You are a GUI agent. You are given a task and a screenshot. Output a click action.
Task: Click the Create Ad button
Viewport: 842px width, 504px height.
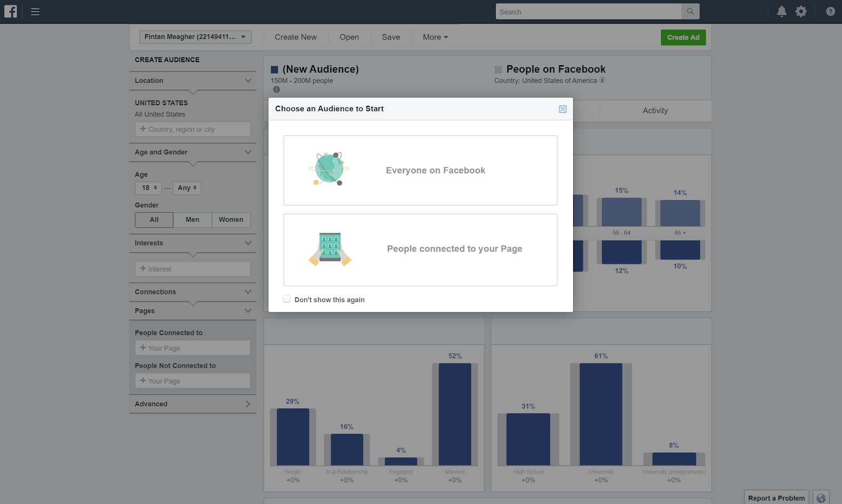pyautogui.click(x=683, y=37)
